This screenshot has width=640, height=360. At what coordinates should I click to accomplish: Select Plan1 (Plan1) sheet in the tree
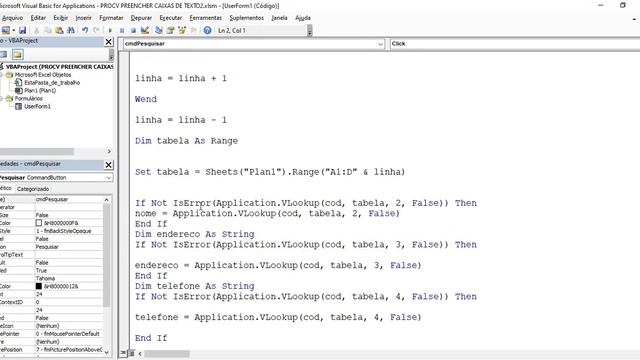[x=40, y=90]
